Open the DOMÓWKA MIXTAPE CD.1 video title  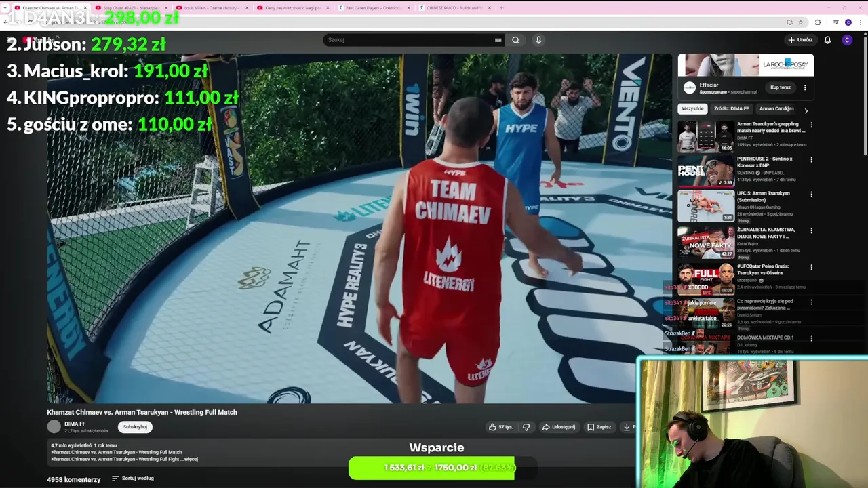coord(766,338)
